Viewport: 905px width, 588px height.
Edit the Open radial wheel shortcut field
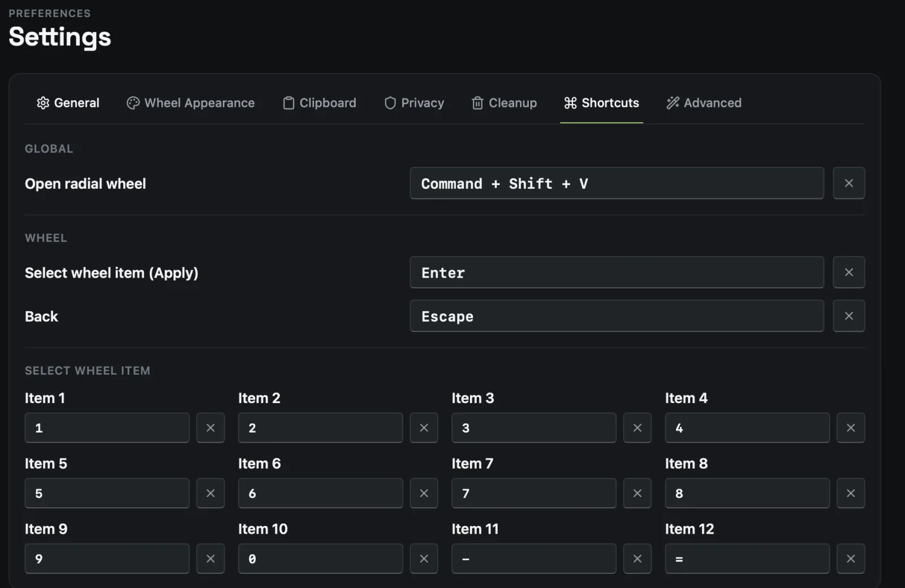[617, 183]
